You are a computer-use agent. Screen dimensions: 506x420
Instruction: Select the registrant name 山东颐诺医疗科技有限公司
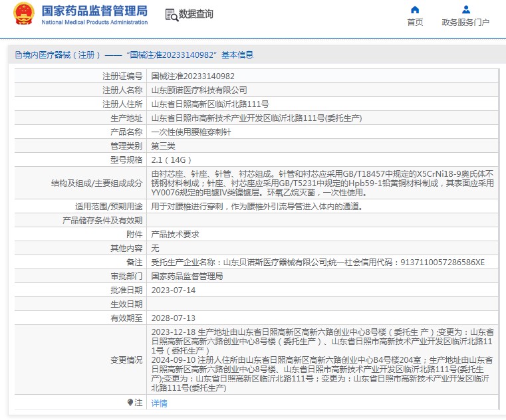click(199, 90)
